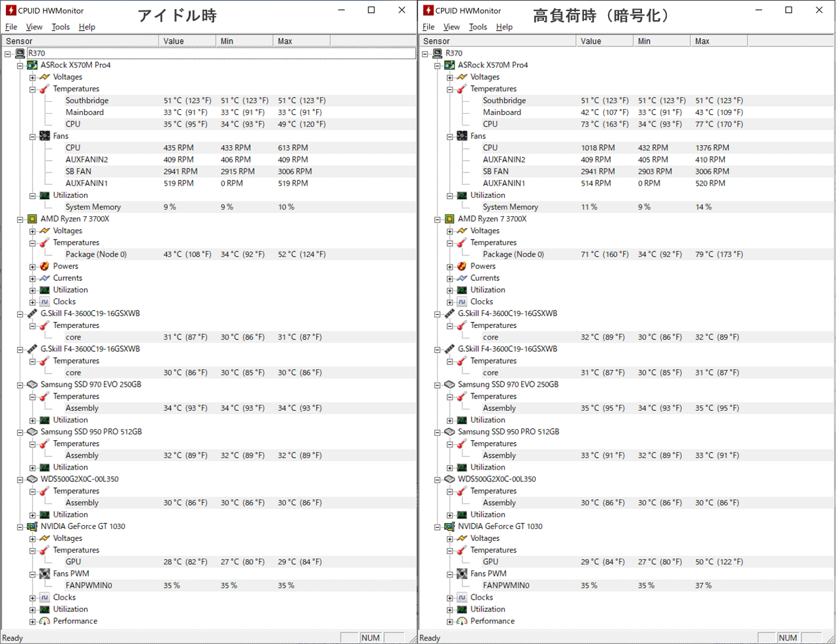Collapse Fans under ASRock in right window

[450, 137]
